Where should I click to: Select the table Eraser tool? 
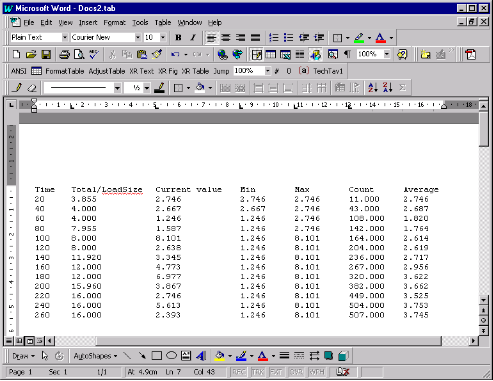coord(32,88)
